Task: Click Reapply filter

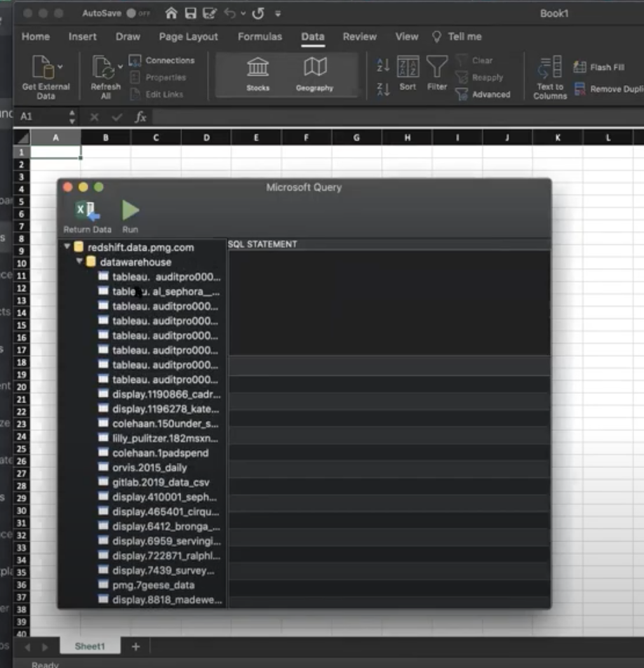Action: pyautogui.click(x=480, y=77)
